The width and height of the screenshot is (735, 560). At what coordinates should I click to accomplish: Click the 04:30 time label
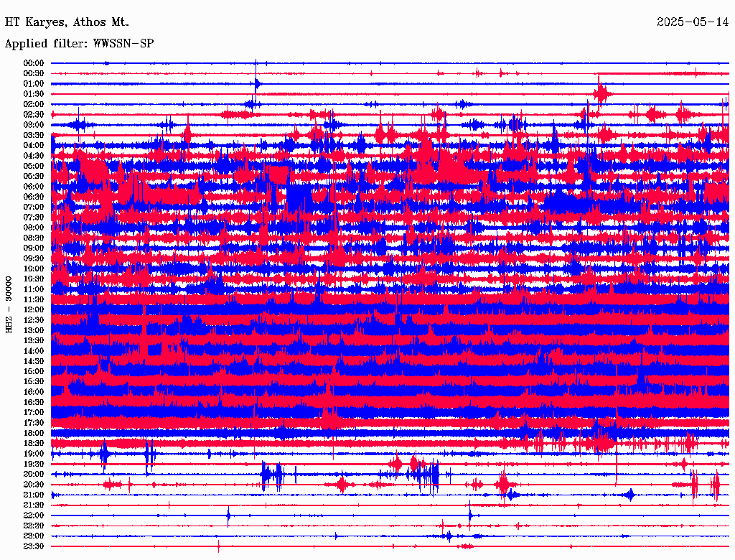tap(34, 156)
